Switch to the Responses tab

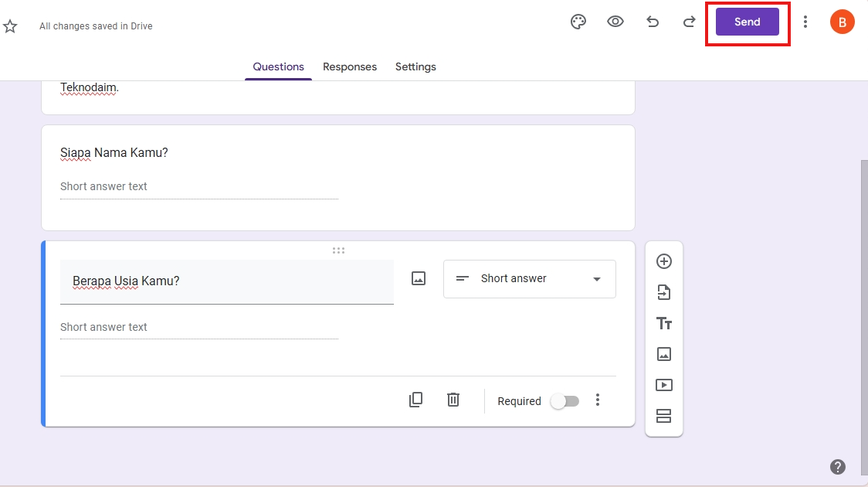coord(349,66)
